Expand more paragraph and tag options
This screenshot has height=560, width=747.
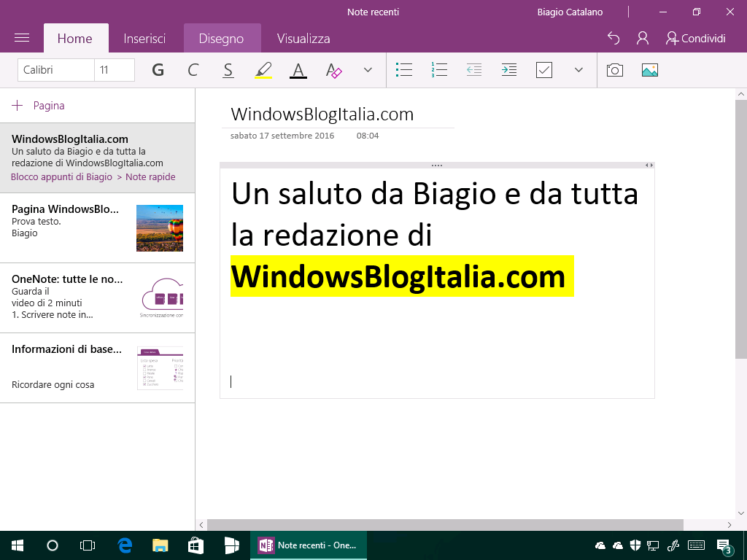pos(578,70)
